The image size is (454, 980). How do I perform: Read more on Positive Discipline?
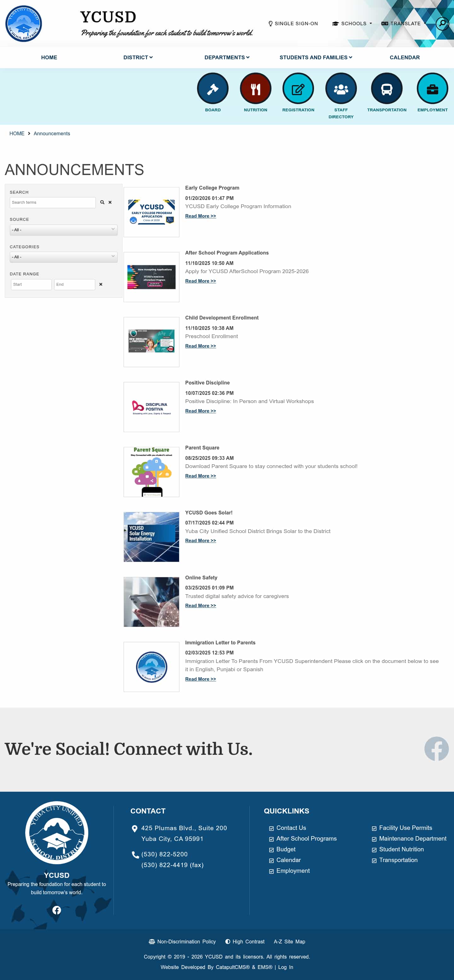[x=201, y=411]
